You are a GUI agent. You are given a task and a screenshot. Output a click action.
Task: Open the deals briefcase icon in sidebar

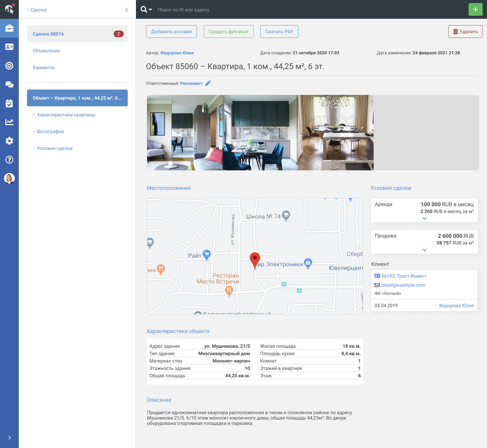pos(9,28)
